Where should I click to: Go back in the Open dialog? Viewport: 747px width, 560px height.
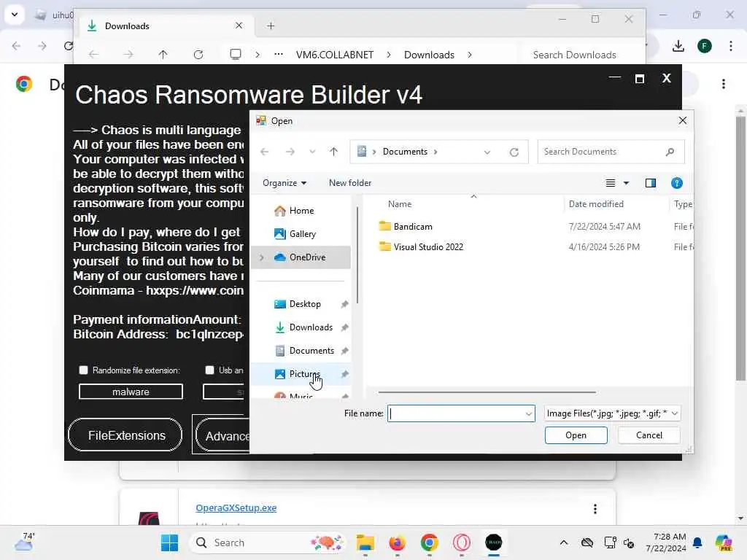tap(264, 152)
